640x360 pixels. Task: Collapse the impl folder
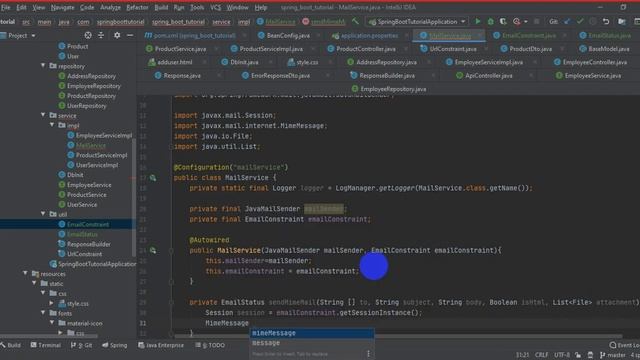coord(52,125)
